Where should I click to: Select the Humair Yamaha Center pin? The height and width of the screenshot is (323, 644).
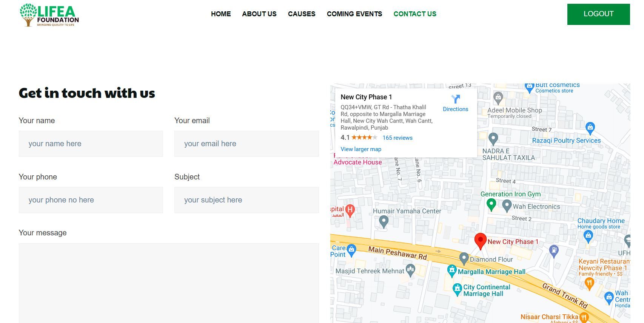[384, 221]
